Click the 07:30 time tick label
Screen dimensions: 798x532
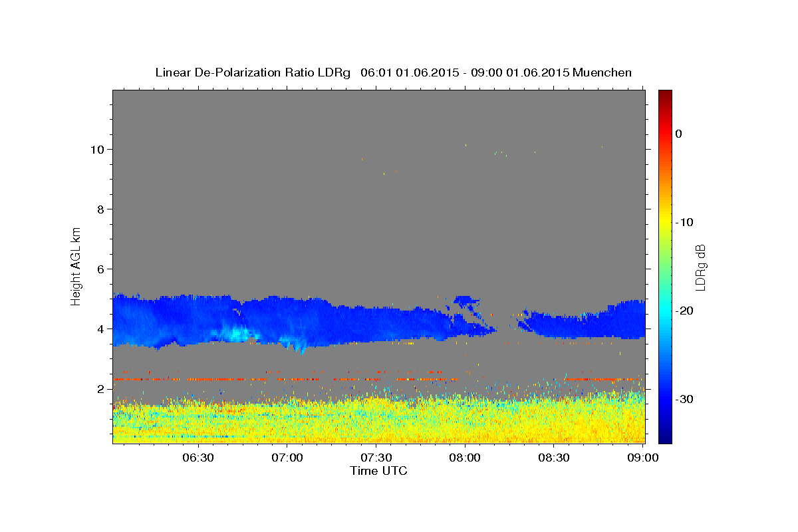pos(376,458)
